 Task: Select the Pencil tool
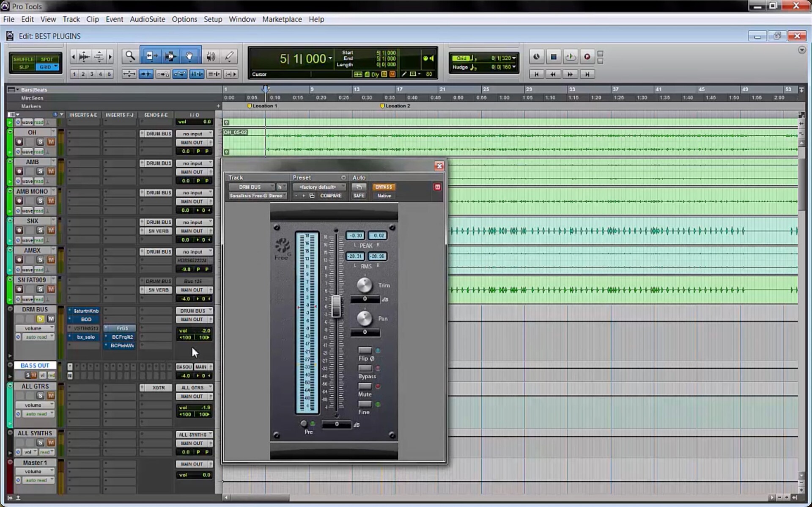click(229, 56)
